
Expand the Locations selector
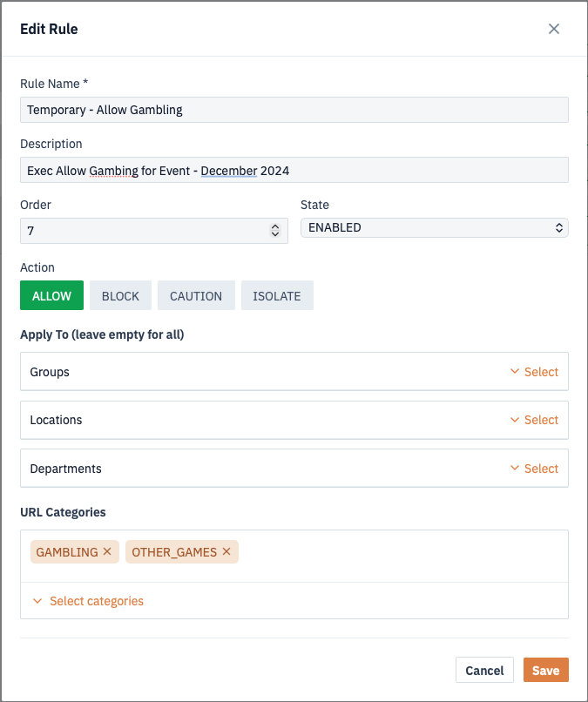tap(534, 420)
